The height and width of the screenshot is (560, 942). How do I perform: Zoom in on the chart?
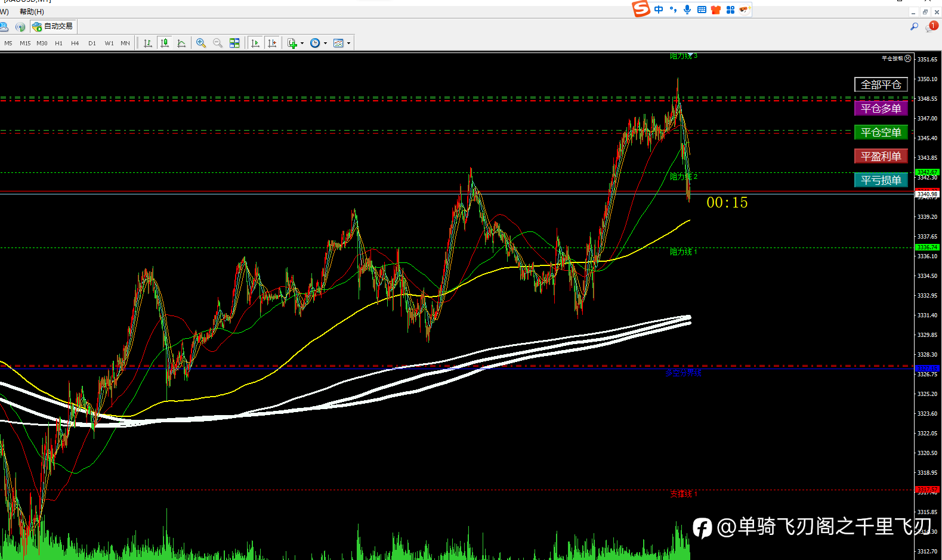click(201, 43)
